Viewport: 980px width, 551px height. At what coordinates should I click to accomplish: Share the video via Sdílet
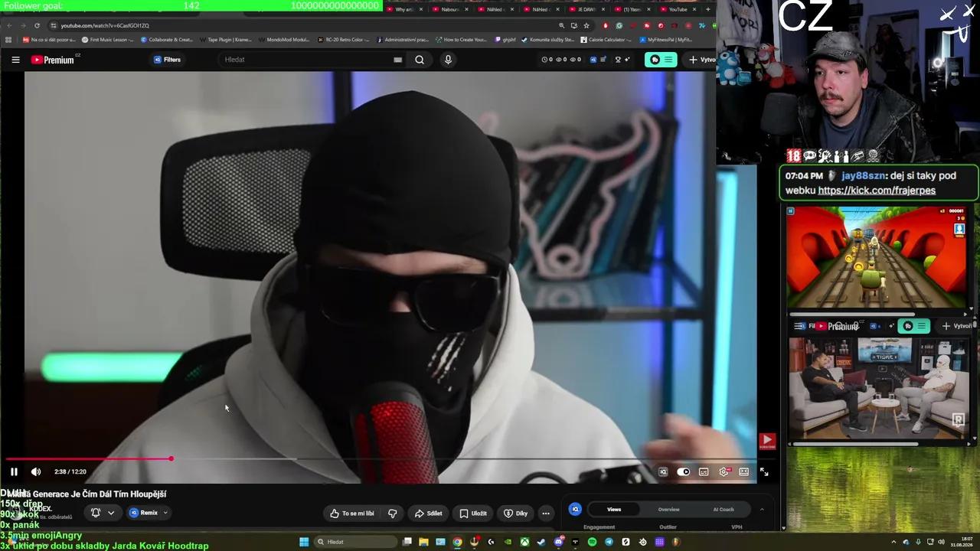[428, 514]
